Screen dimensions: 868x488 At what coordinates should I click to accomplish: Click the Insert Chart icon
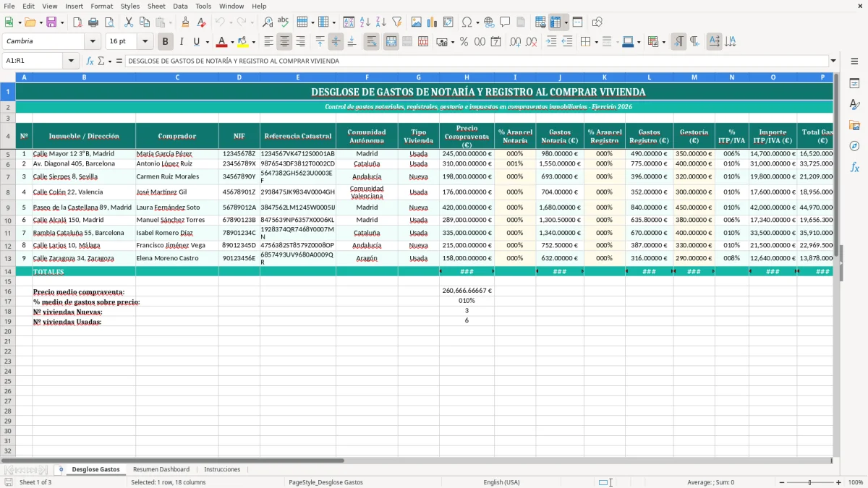tap(433, 22)
